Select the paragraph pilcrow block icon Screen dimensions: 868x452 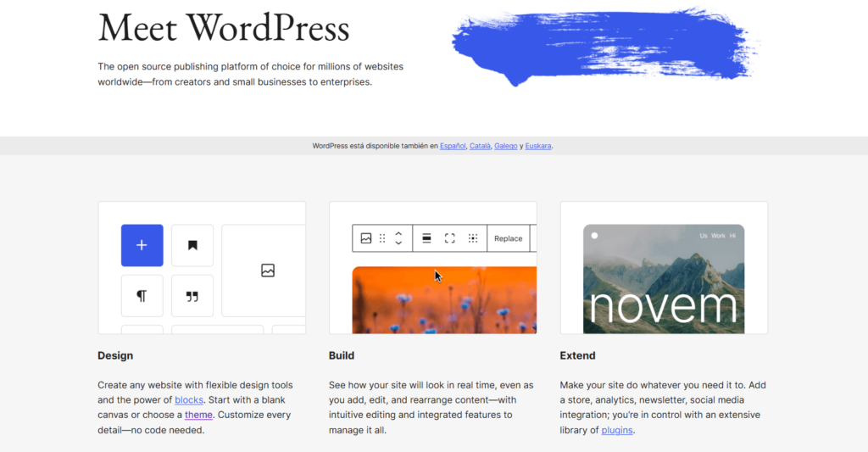coord(142,296)
